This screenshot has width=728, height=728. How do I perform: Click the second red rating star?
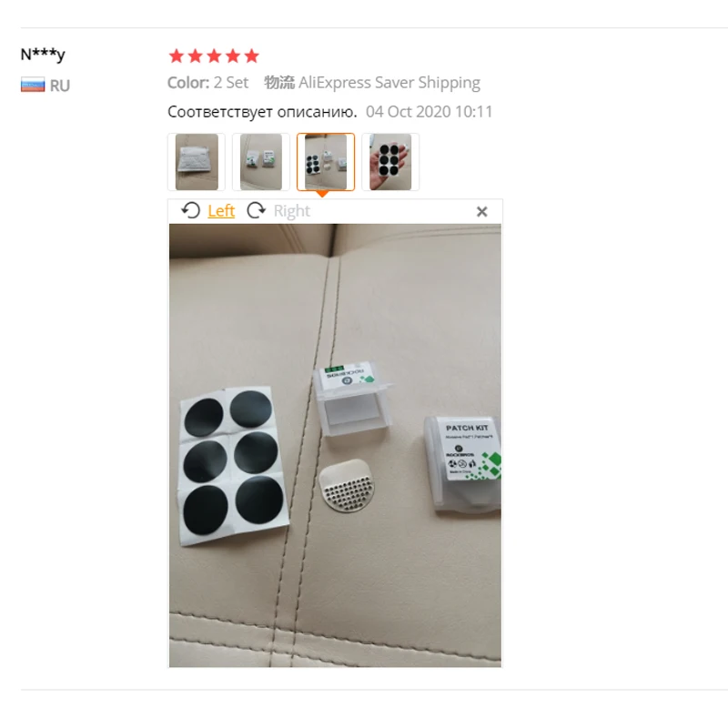(196, 56)
